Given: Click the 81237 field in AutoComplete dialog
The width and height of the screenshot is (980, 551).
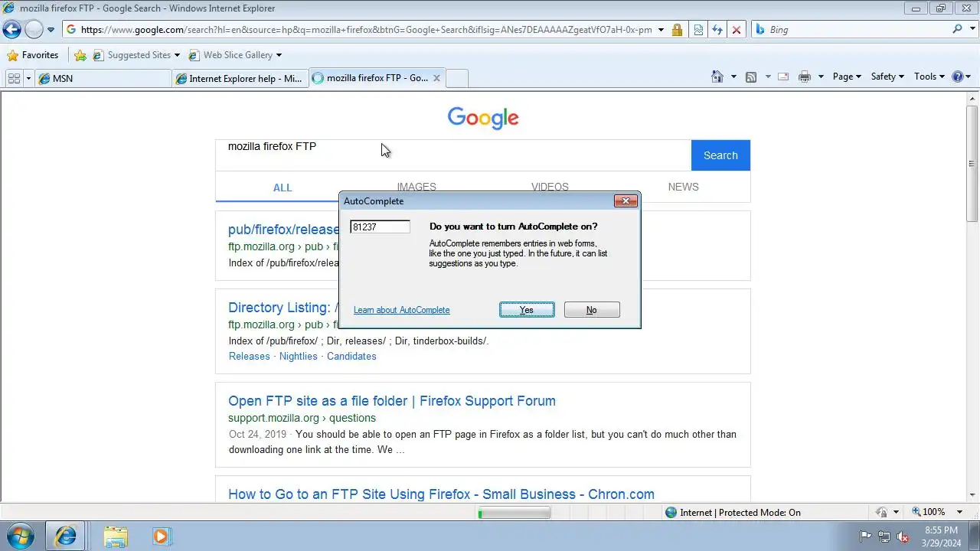Looking at the screenshot, I should tap(380, 227).
